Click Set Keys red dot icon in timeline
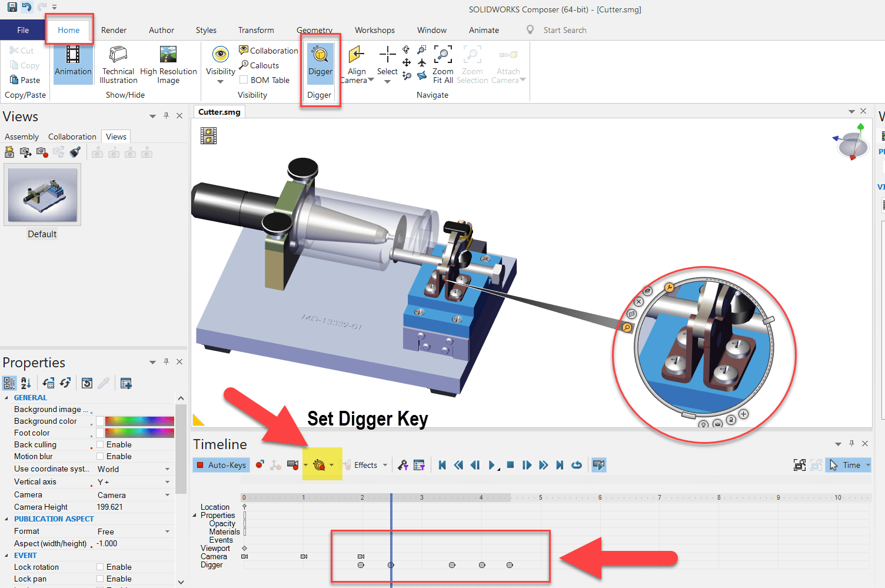Screen dimensions: 885x588 coord(259,465)
